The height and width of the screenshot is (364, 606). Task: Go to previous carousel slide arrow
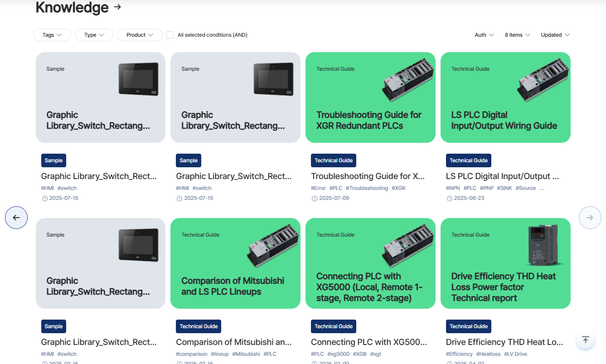[16, 218]
